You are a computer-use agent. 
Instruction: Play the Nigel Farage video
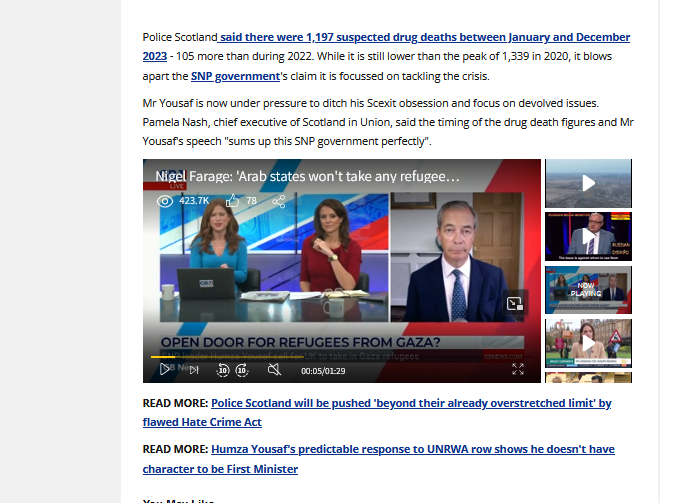point(164,369)
